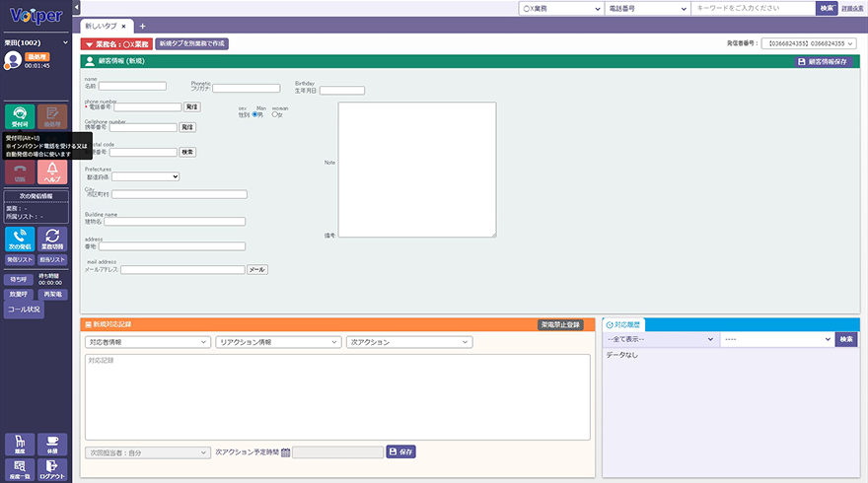The height and width of the screenshot is (483, 868).
Task: Click the 生年月日 birthday input field
Action: point(342,90)
